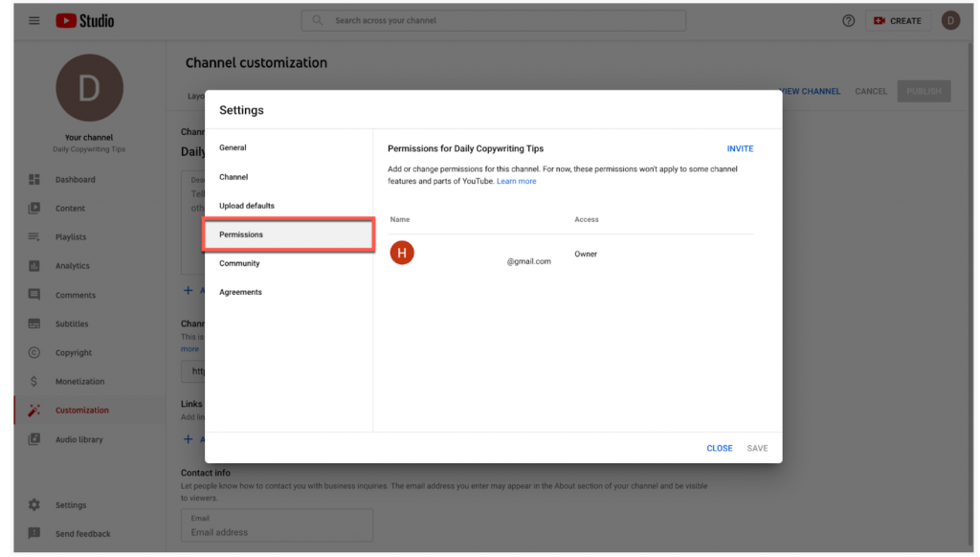Viewport: 980px width, 557px height.
Task: Click the Daily Copywriting Tips channel name
Action: click(x=89, y=149)
